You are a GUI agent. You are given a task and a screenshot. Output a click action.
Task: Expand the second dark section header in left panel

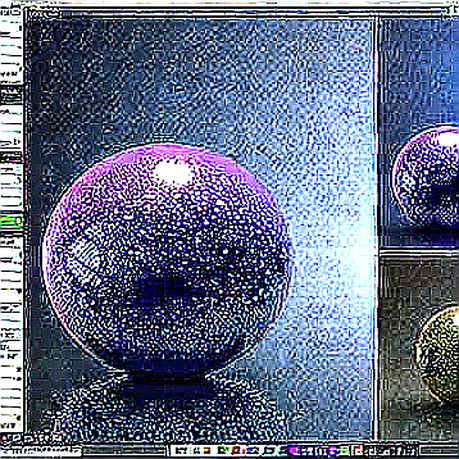12,157
